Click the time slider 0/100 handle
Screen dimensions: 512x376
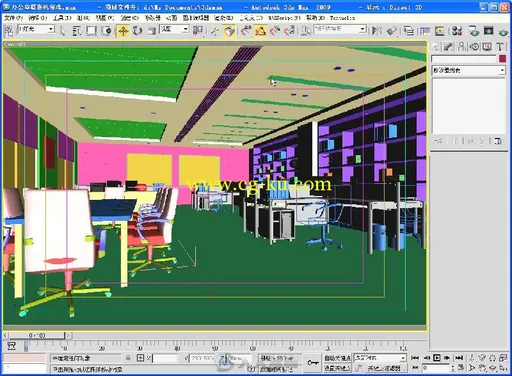tap(37, 335)
